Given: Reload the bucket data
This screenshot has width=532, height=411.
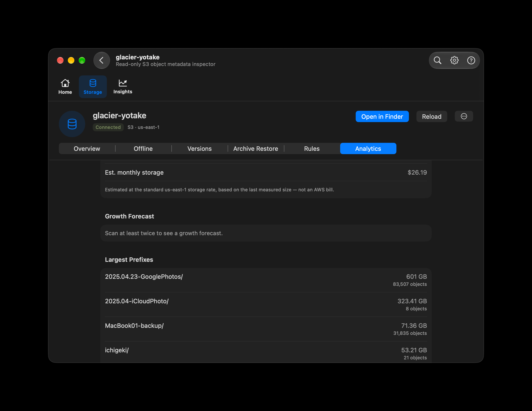Looking at the screenshot, I should pos(432,116).
